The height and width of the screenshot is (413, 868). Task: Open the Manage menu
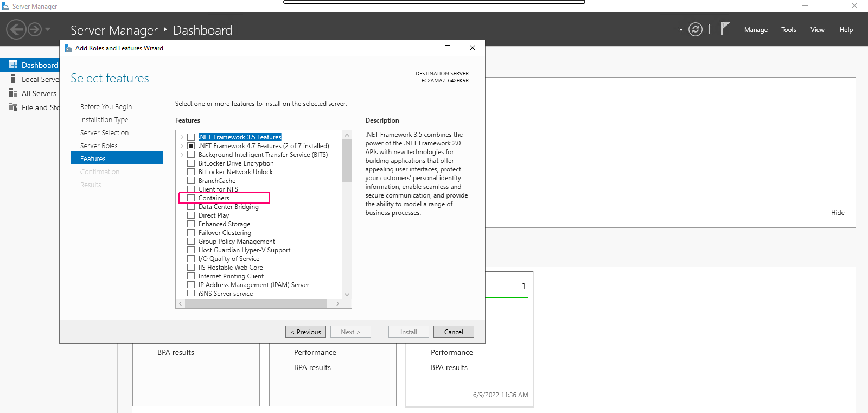pos(756,30)
